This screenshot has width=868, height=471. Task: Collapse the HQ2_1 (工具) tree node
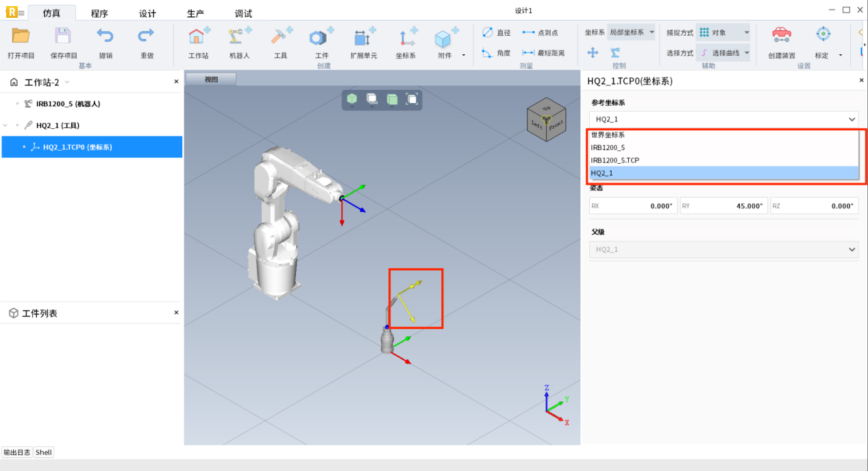tap(6, 125)
